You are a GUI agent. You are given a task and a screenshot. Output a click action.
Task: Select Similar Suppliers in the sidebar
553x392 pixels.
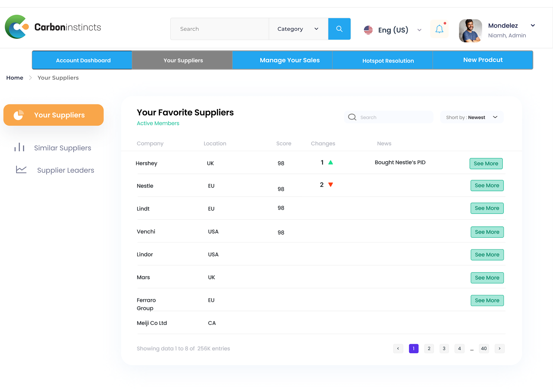[x=63, y=148]
